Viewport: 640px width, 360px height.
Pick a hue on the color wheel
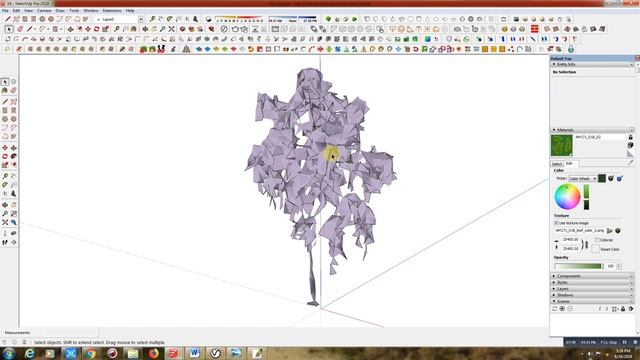click(567, 196)
